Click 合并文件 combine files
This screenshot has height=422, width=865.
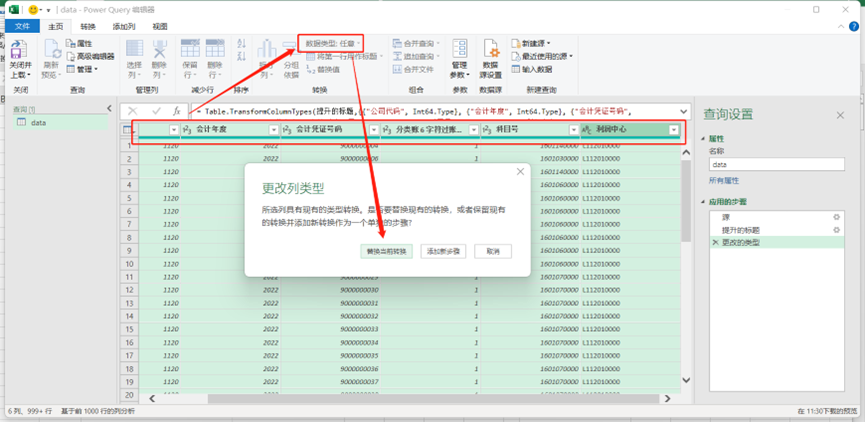pyautogui.click(x=413, y=70)
